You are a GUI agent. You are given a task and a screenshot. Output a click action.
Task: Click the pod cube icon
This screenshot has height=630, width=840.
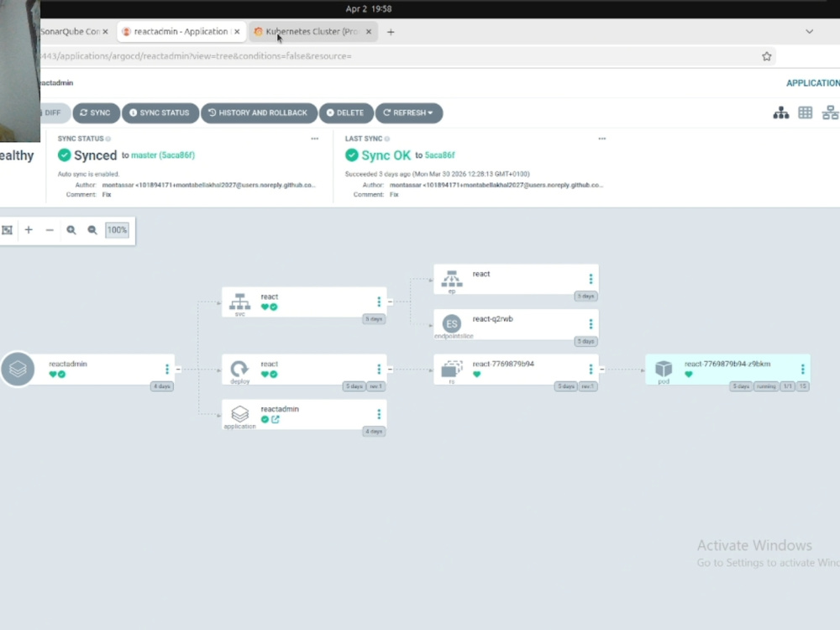pos(664,369)
